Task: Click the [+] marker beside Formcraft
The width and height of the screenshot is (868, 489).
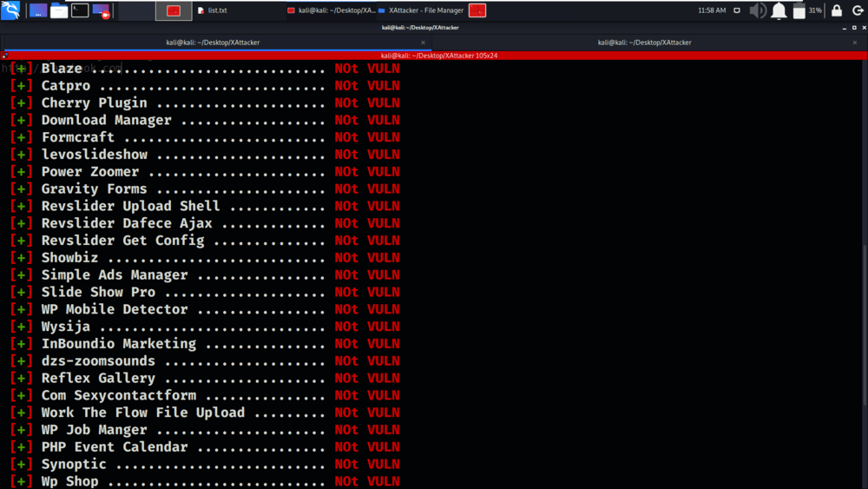Action: click(21, 137)
